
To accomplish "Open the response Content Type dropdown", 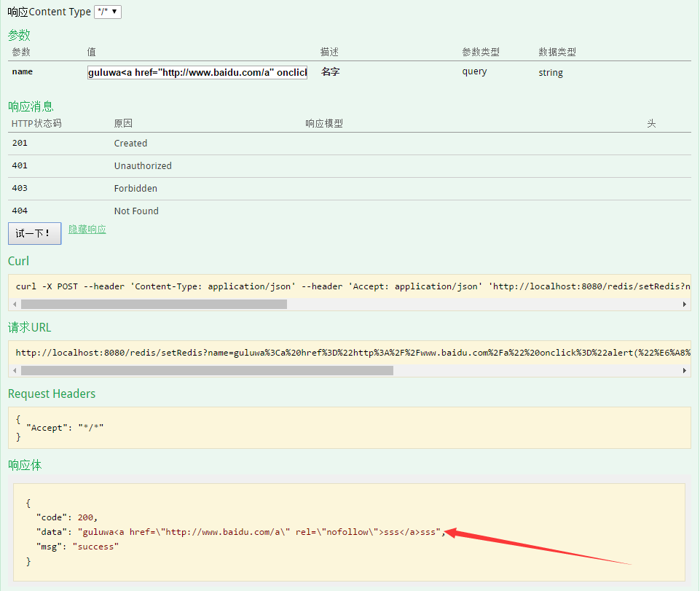I will click(x=108, y=12).
